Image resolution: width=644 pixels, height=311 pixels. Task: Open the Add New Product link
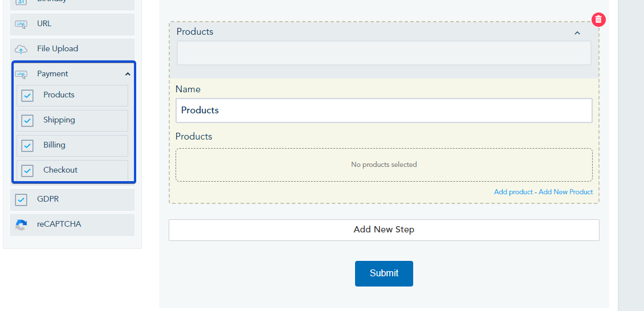click(x=565, y=192)
